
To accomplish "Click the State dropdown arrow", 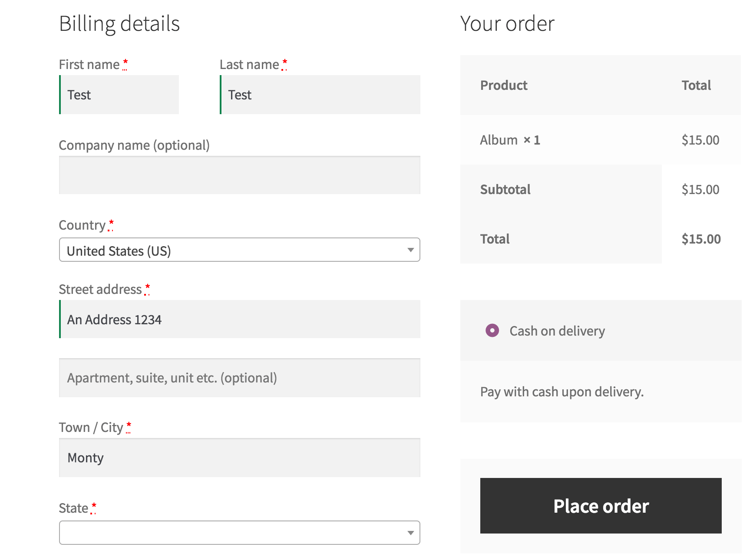I will (410, 533).
